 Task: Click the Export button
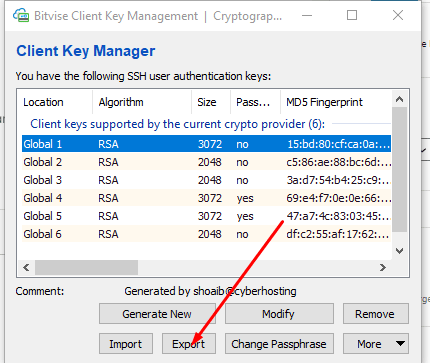pos(189,344)
